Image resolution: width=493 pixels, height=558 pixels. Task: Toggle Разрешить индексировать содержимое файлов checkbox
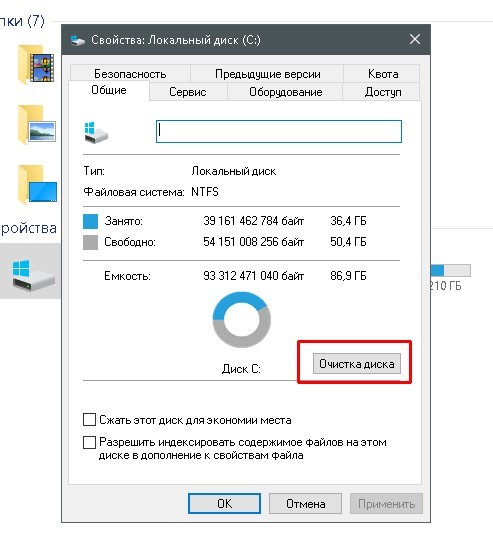[x=89, y=442]
